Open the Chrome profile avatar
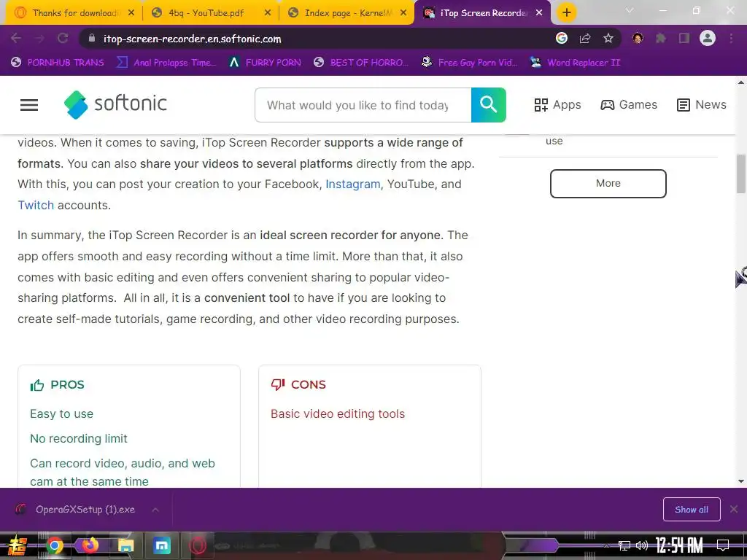 (708, 38)
